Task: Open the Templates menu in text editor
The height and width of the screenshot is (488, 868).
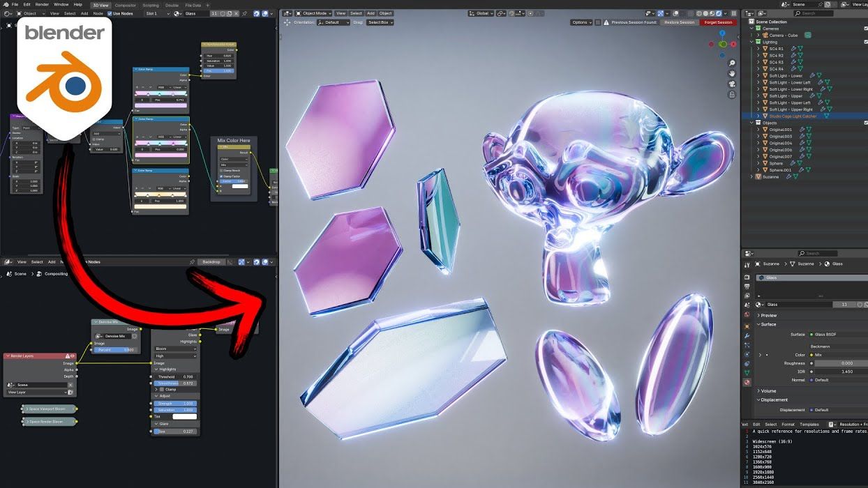Action: pos(809,424)
